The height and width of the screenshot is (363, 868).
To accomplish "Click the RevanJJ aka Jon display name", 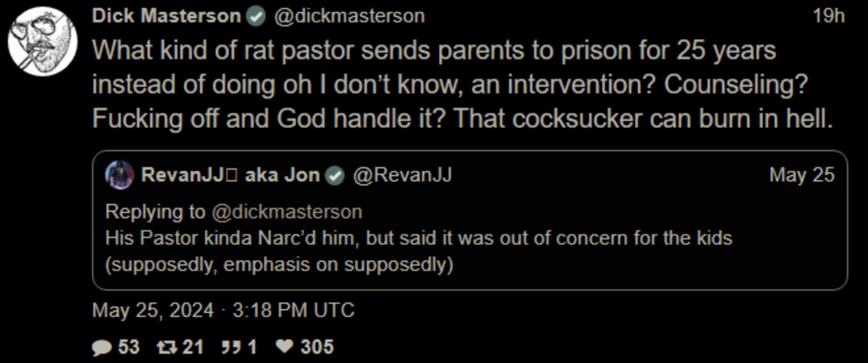I will pyautogui.click(x=229, y=175).
